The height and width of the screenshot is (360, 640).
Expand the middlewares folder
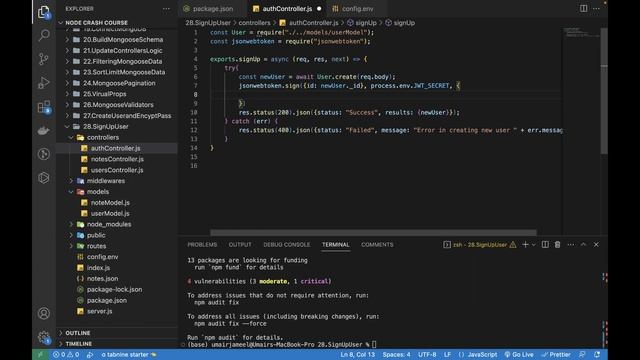(x=117, y=181)
